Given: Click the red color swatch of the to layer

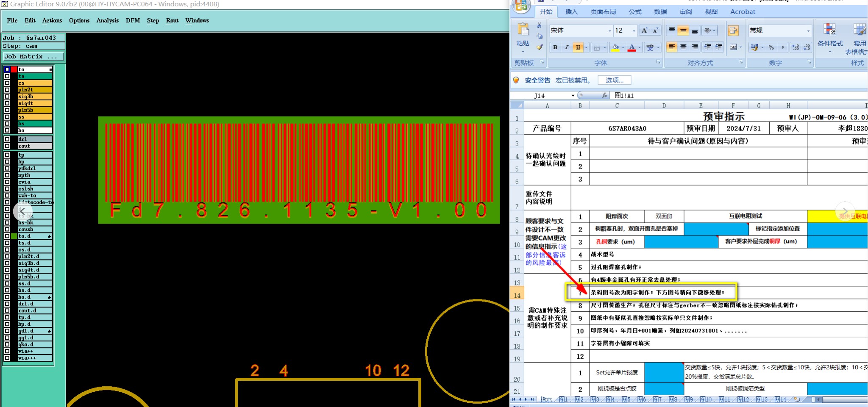Looking at the screenshot, I should pyautogui.click(x=14, y=69).
